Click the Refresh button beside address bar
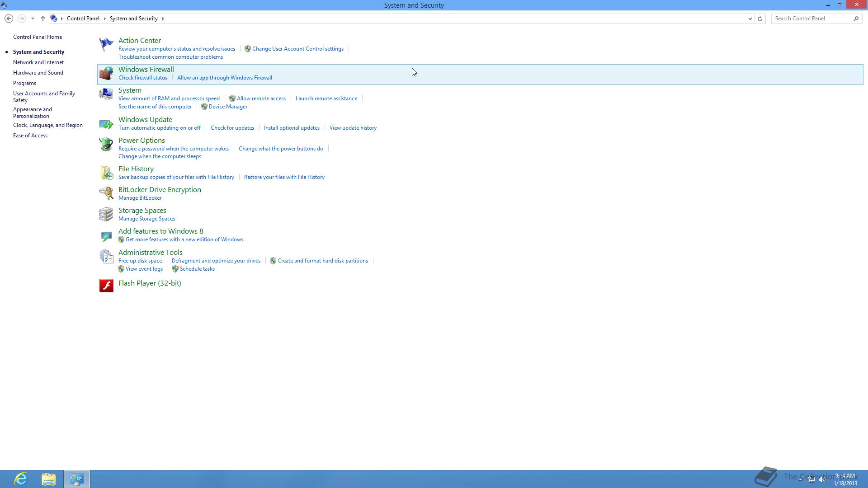 pos(760,19)
